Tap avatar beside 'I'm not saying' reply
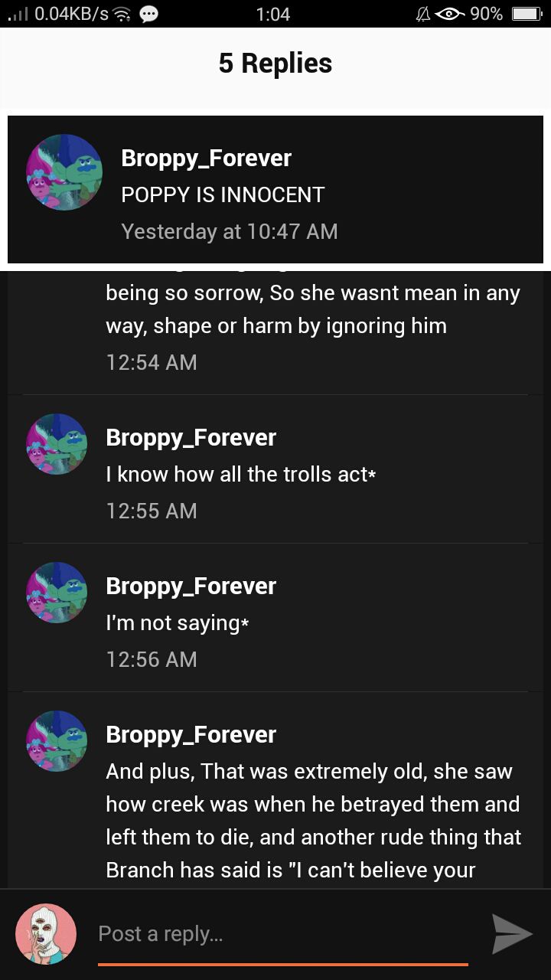 (57, 593)
